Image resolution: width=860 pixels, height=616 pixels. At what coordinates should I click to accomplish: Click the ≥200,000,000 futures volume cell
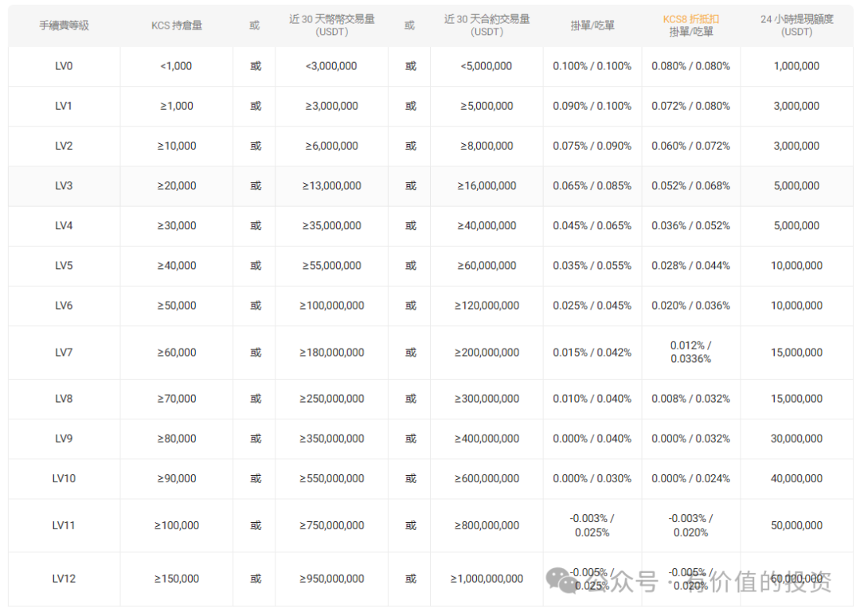(x=487, y=353)
